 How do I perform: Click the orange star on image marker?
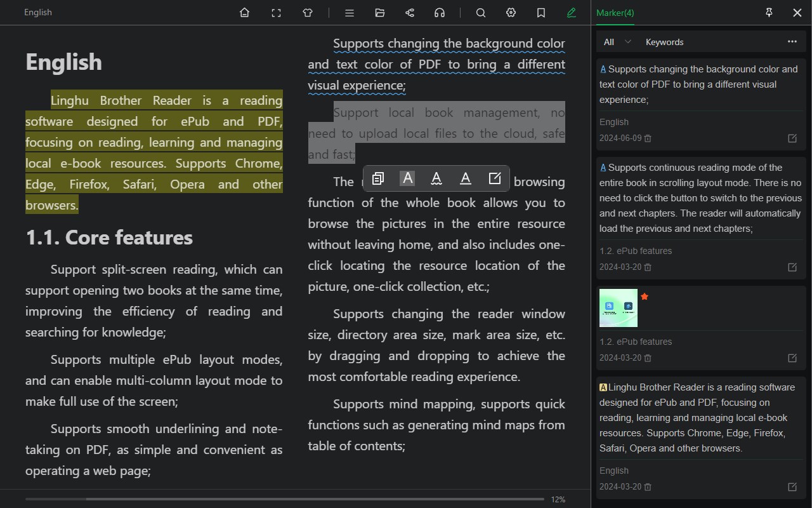click(x=645, y=297)
